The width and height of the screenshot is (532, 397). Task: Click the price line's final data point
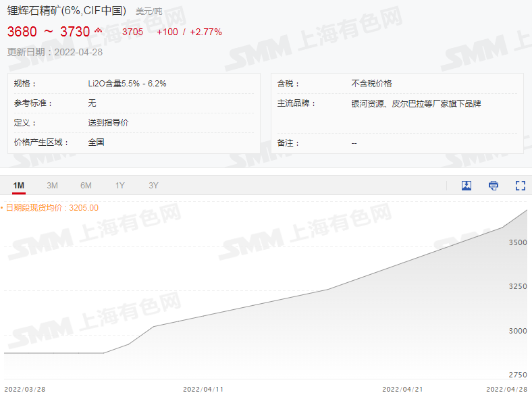pos(527,210)
